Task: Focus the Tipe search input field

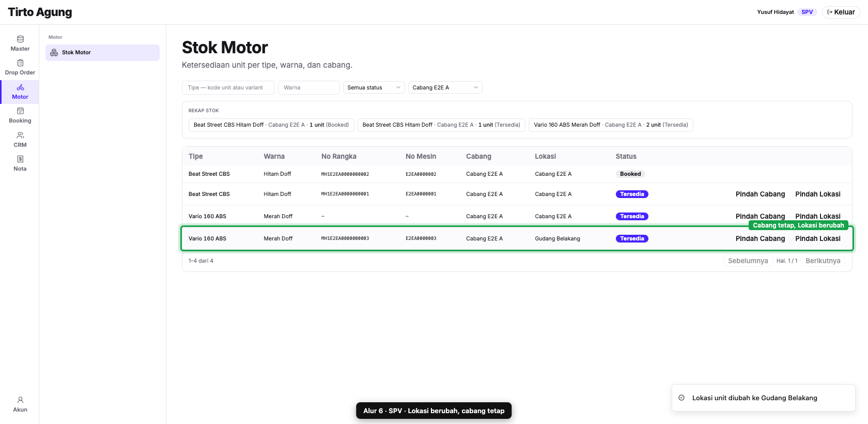Action: point(228,87)
